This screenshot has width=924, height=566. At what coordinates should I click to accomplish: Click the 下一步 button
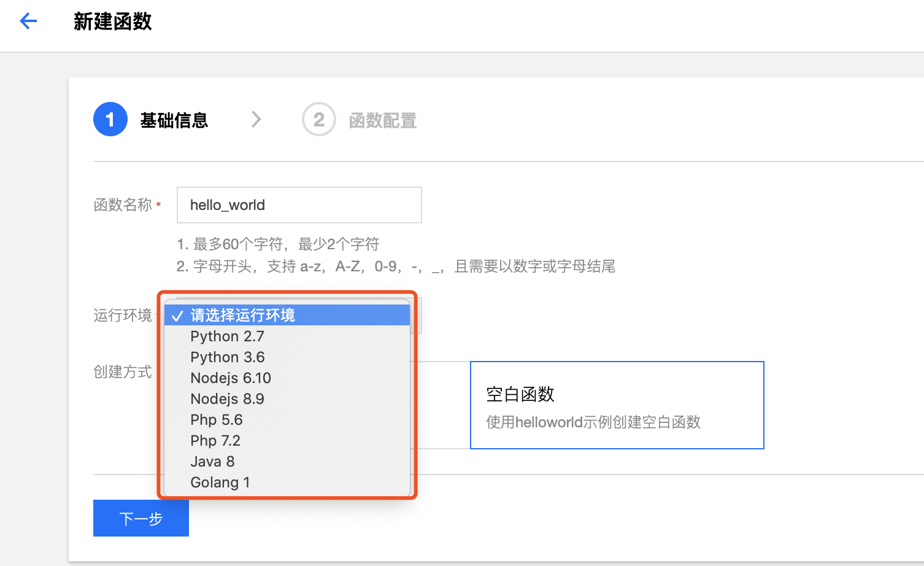point(141,518)
